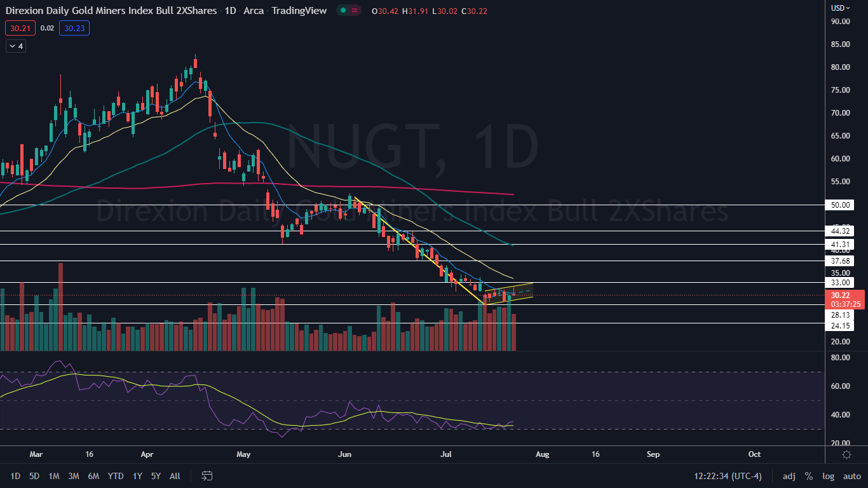
Task: Toggle logarithmic scale
Action: 828,476
